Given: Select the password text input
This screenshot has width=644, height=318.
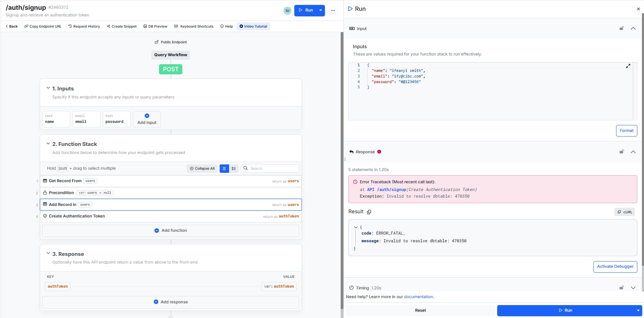Looking at the screenshot, I should tap(116, 119).
